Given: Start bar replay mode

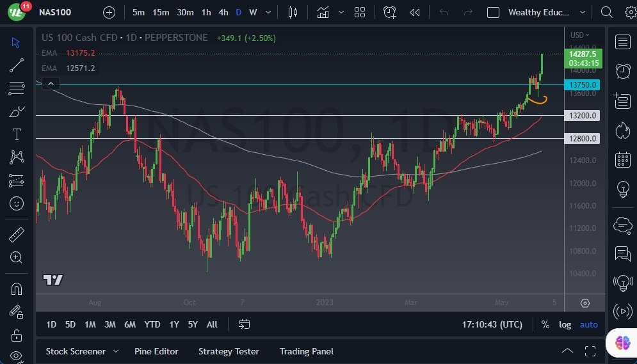Looking at the screenshot, I should point(414,13).
